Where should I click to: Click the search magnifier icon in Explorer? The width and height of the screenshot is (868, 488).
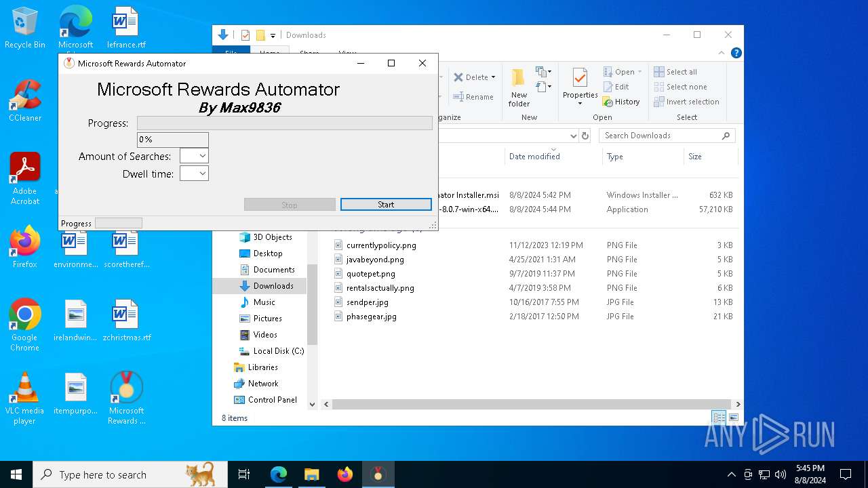click(x=726, y=136)
